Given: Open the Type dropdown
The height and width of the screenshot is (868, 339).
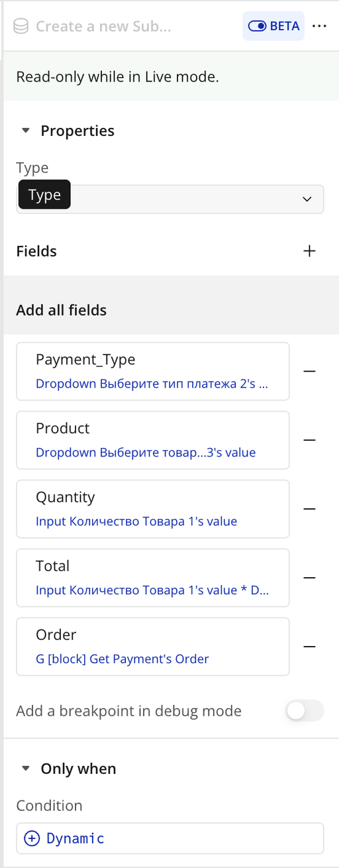Looking at the screenshot, I should pyautogui.click(x=170, y=199).
